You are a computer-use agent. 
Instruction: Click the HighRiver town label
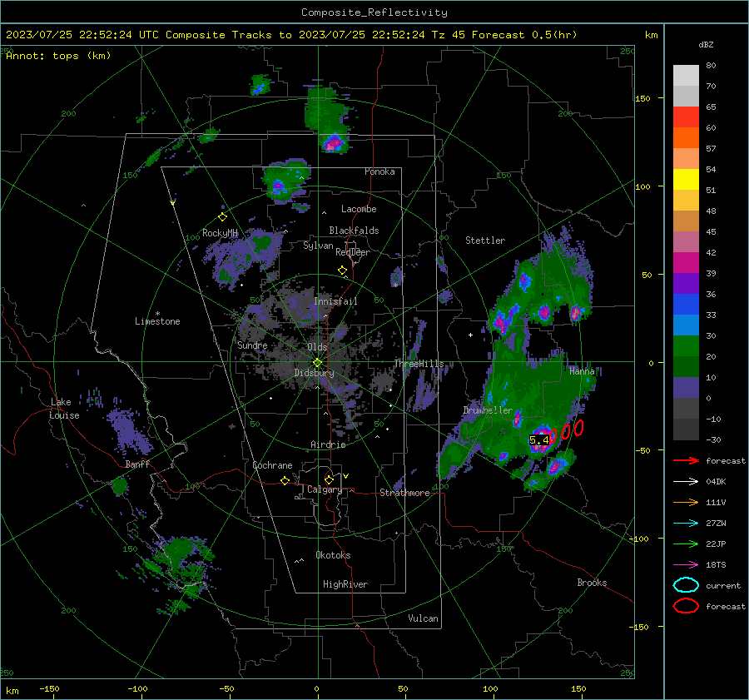[345, 584]
